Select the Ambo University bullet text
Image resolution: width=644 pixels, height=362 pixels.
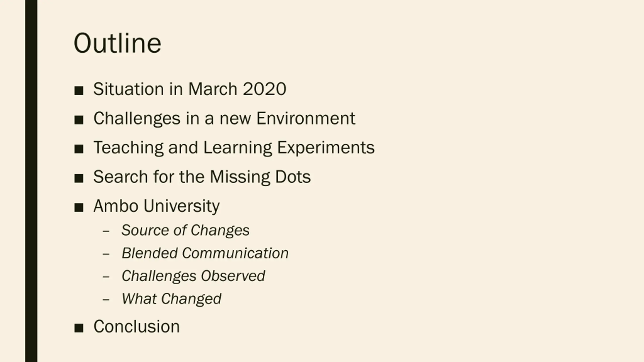156,206
